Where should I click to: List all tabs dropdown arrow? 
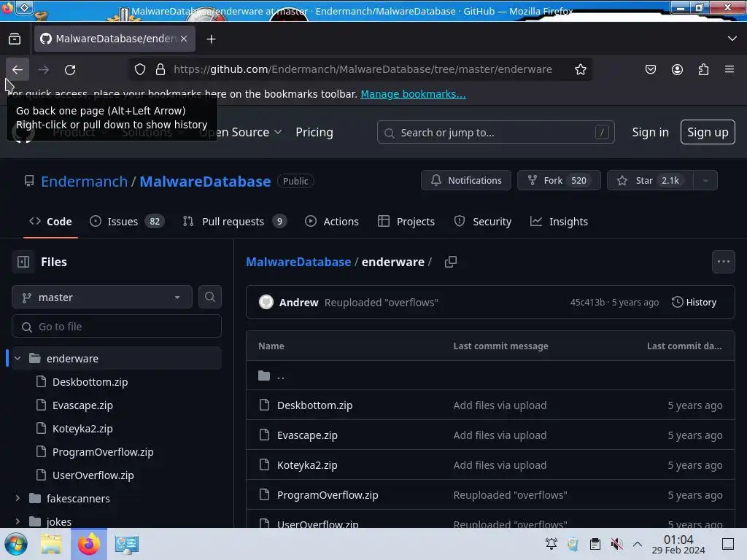(x=732, y=39)
